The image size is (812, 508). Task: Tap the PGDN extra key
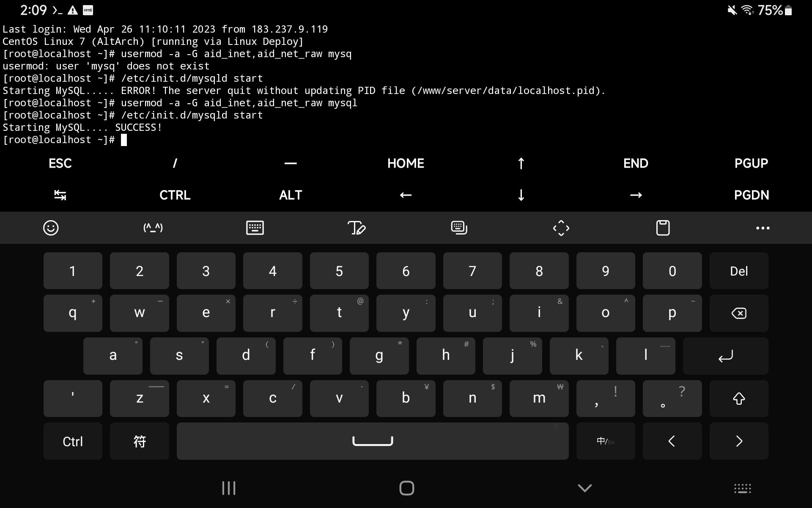pyautogui.click(x=752, y=195)
